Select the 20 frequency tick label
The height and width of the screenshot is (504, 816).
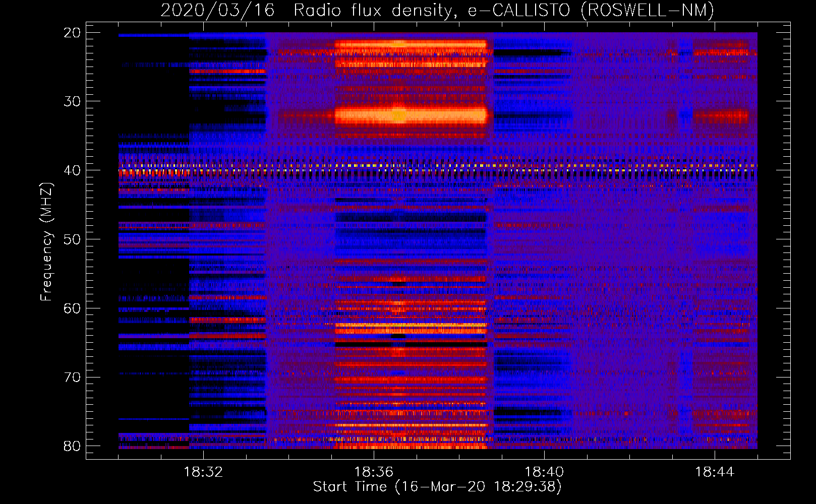(72, 33)
